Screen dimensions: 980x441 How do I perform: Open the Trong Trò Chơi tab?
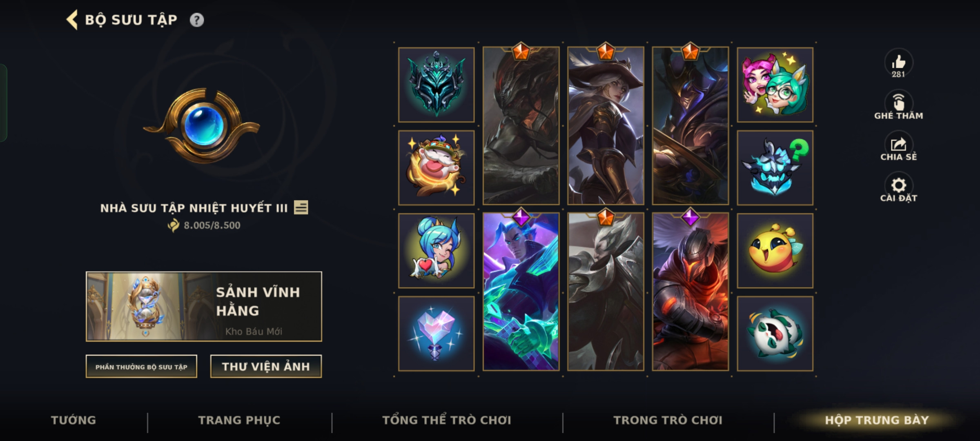pos(668,420)
